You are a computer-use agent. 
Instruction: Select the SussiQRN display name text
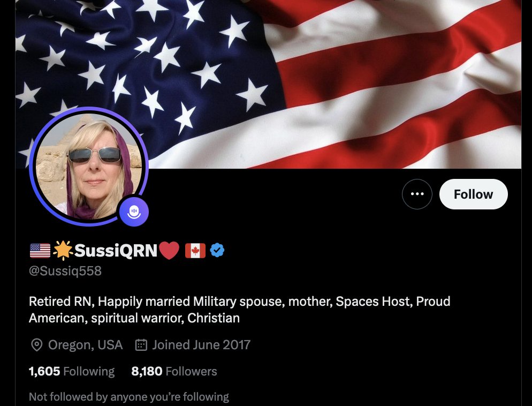pyautogui.click(x=116, y=251)
